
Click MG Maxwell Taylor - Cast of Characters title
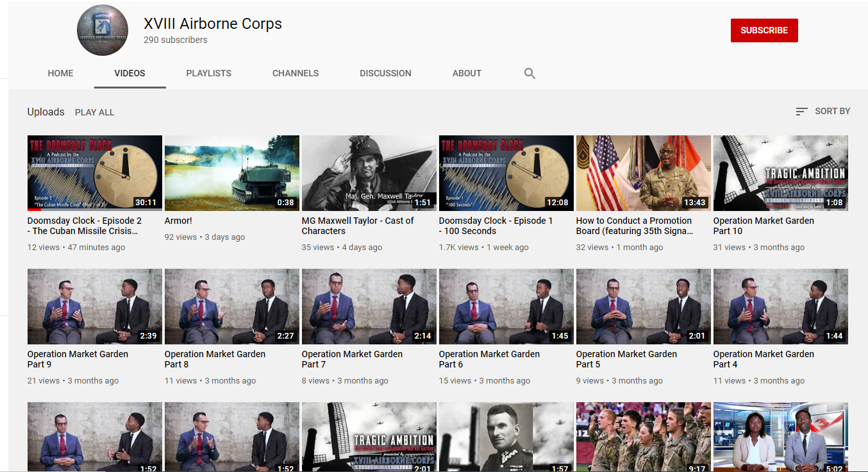pos(358,226)
